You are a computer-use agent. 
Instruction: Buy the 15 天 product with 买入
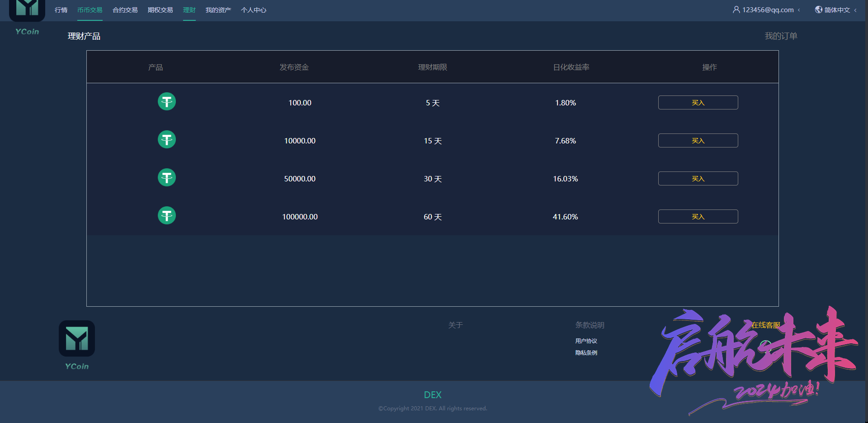pyautogui.click(x=698, y=141)
